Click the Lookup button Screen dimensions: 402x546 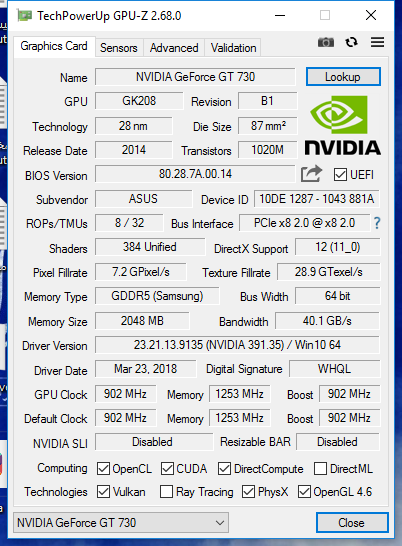343,77
